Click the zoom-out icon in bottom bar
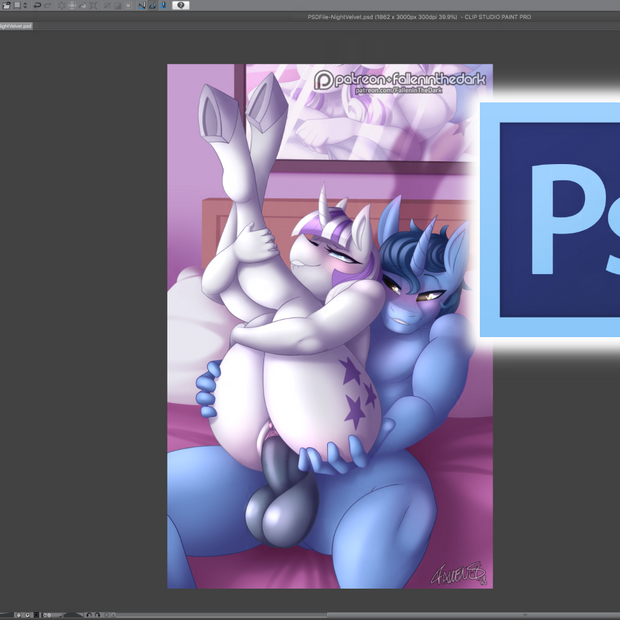This screenshot has width=620, height=620. 18,615
